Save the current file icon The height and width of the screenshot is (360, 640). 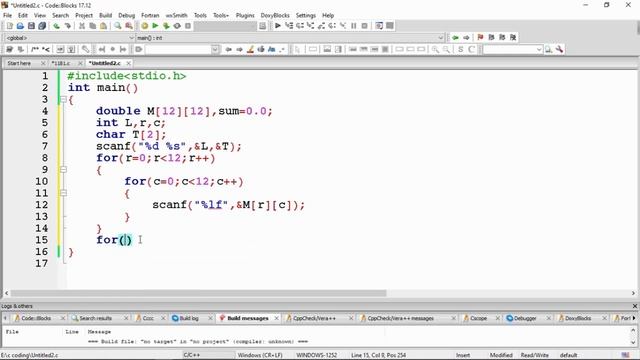31,26
